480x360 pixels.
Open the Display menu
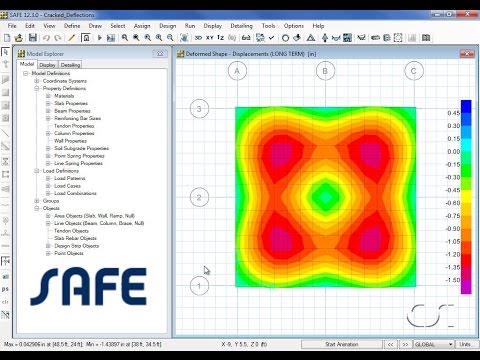(x=213, y=26)
